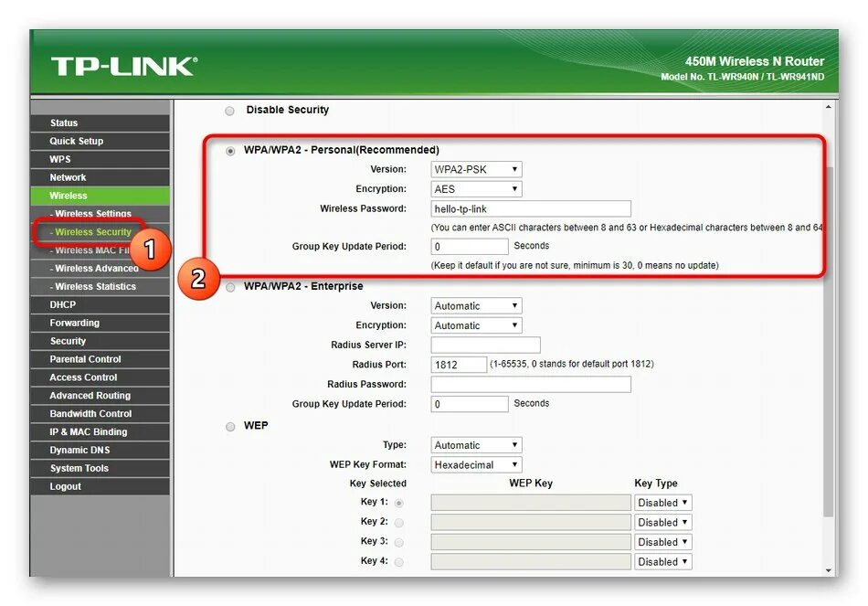Open Wireless Settings submenu
Viewport: 868px width, 606px height.
click(101, 214)
